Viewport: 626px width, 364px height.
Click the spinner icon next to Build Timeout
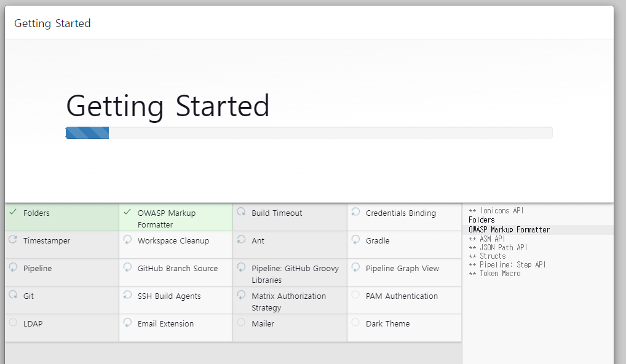[x=241, y=212]
